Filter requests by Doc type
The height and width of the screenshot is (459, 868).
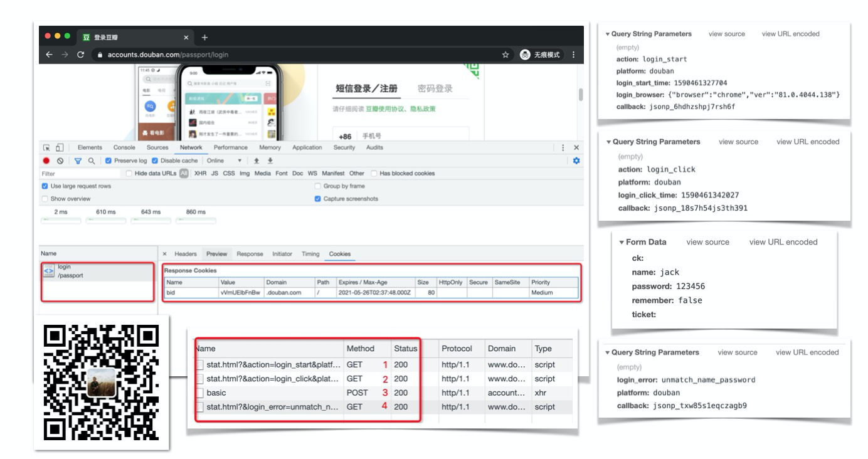tap(297, 173)
